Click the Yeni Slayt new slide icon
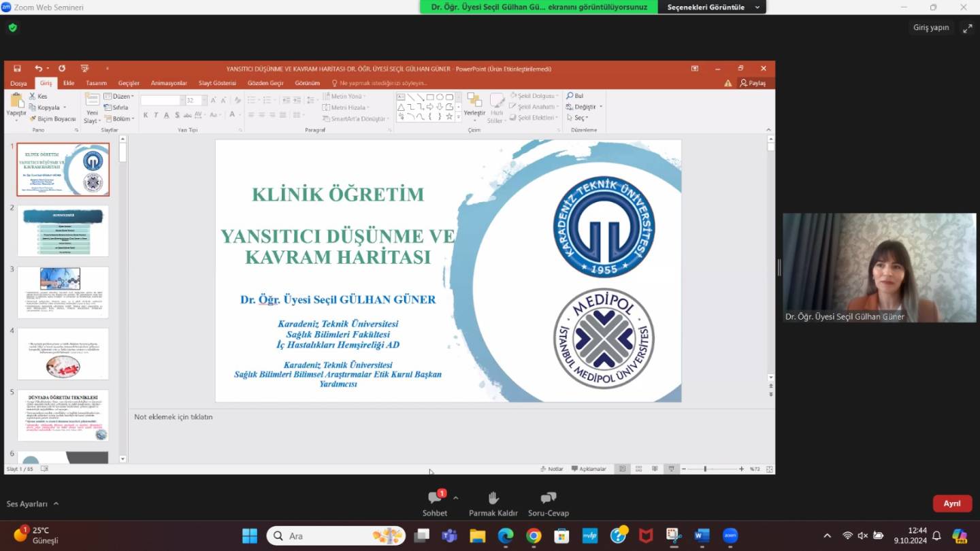The height and width of the screenshot is (551, 980). click(x=92, y=101)
